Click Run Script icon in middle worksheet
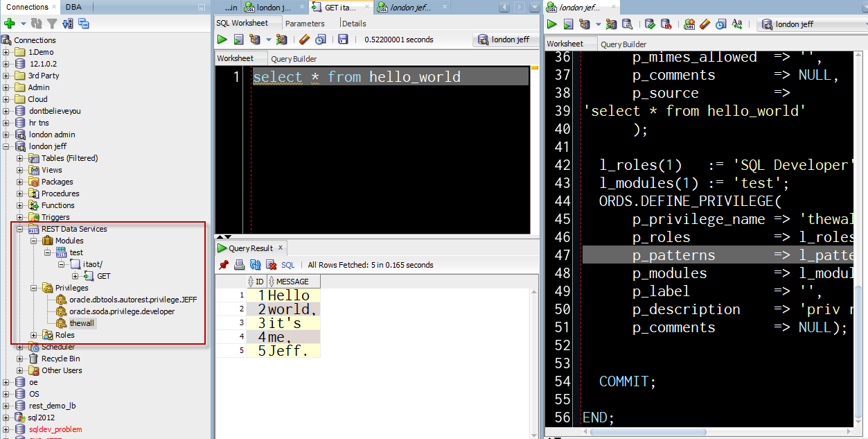Screen dimensions: 868x439 coord(238,40)
